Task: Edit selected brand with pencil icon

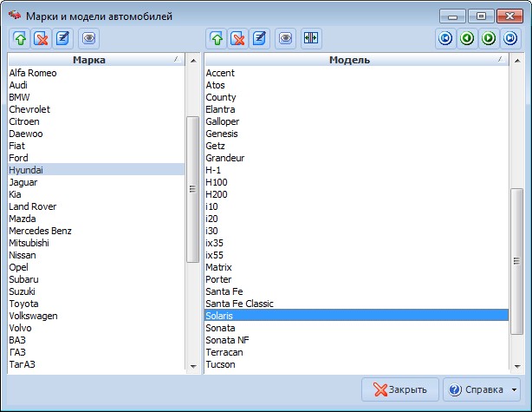Action: [x=62, y=38]
